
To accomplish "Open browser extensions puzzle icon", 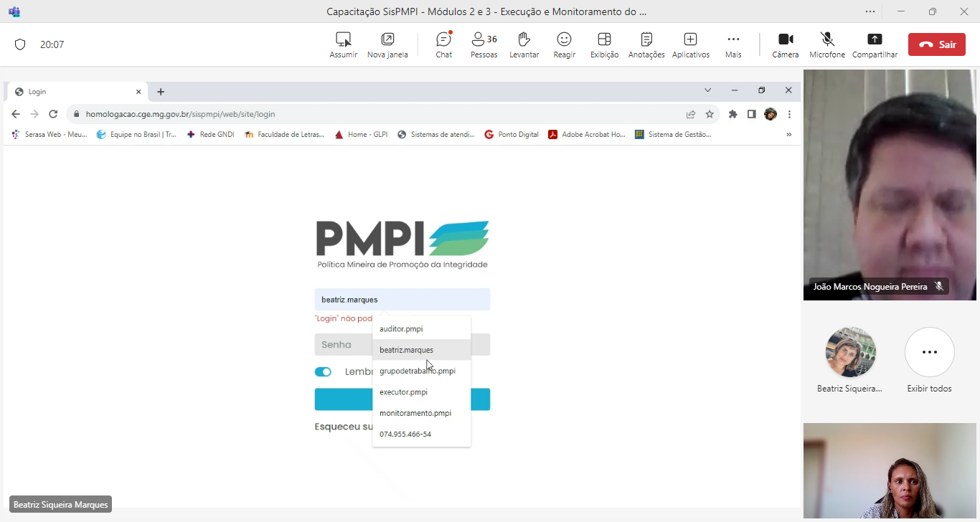I will (732, 114).
